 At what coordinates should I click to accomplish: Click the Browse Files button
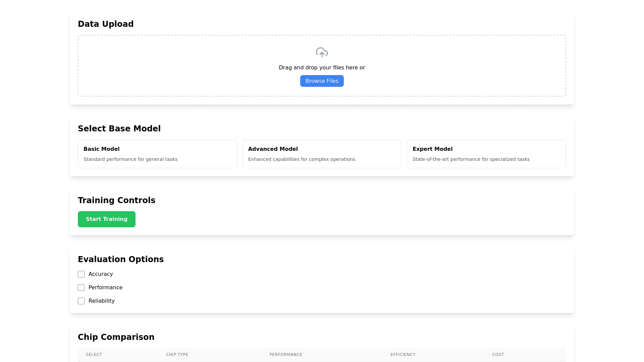pos(322,81)
